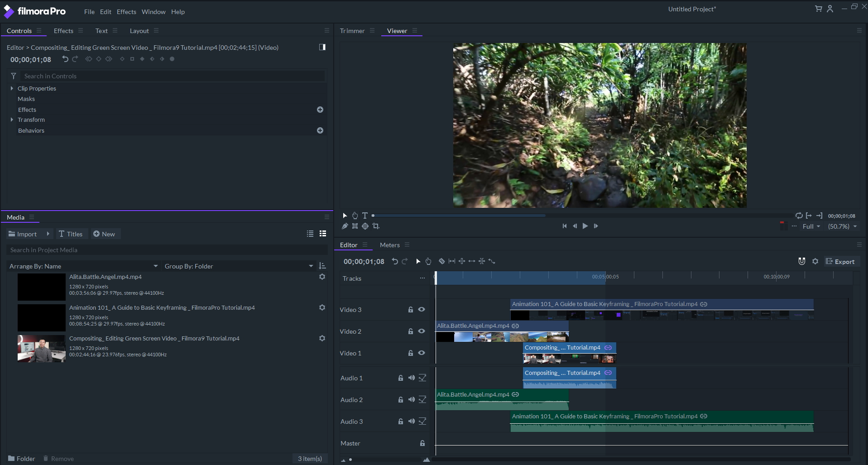The width and height of the screenshot is (868, 465).
Task: Switch Media panel to list view
Action: (310, 234)
